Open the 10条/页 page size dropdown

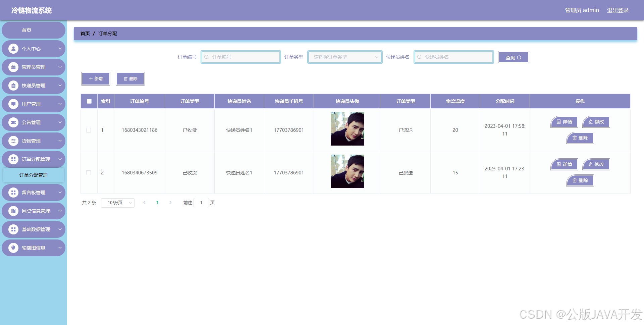point(118,203)
